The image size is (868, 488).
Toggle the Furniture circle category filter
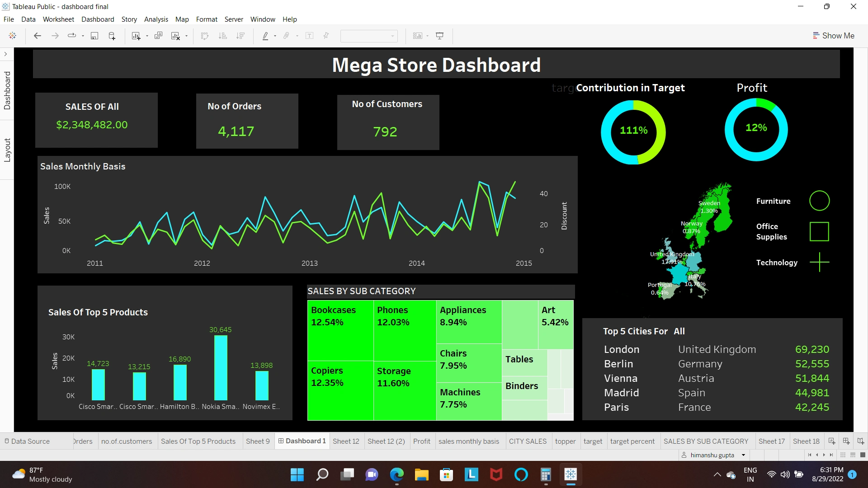pos(819,201)
